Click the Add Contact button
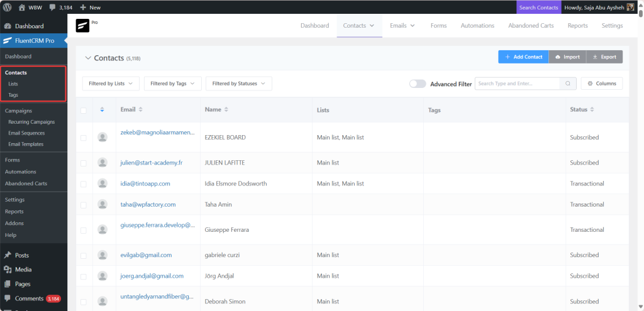This screenshot has width=644, height=311. 523,57
